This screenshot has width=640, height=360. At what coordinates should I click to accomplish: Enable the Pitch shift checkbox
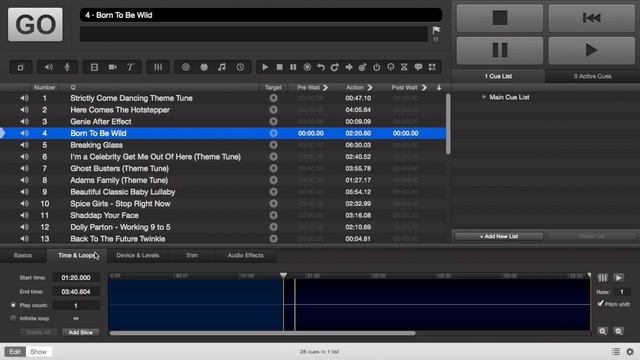tap(600, 303)
